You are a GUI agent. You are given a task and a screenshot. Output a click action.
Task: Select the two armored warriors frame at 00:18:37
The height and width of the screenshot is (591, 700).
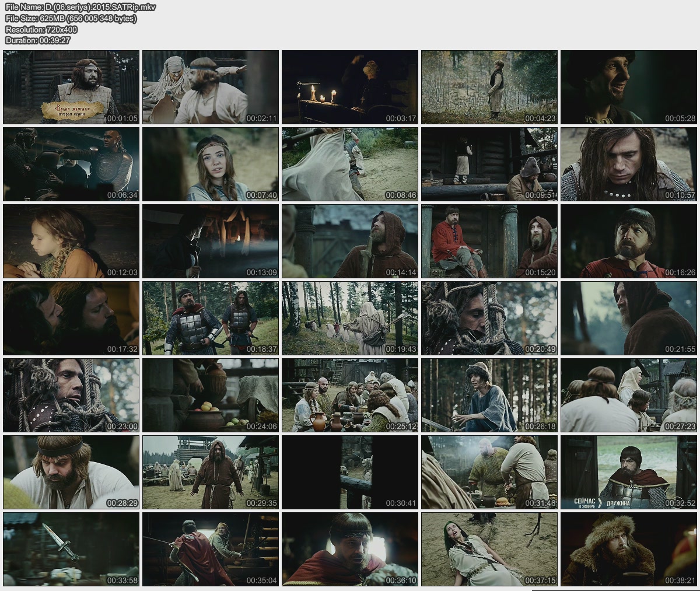tap(211, 318)
